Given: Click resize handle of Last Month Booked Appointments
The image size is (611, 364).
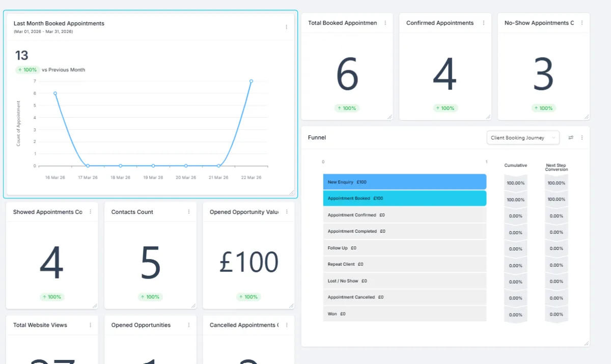Looking at the screenshot, I should pos(292,192).
